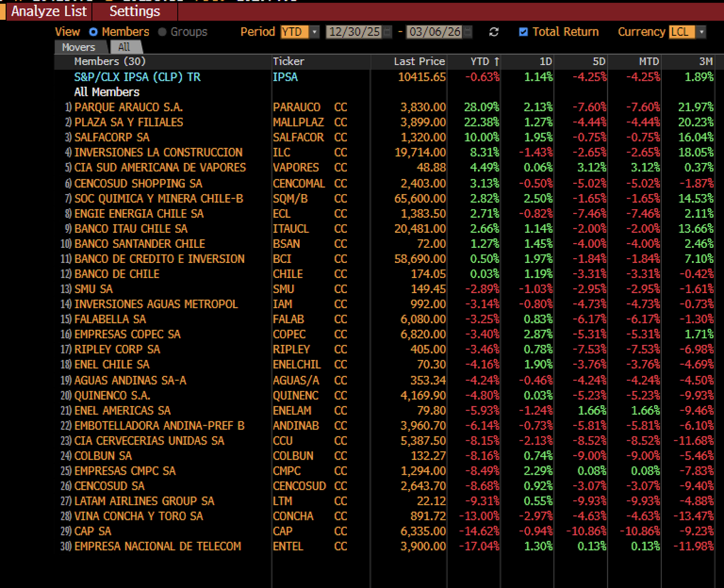Open the Settings menu tab
The width and height of the screenshot is (724, 588).
[135, 11]
